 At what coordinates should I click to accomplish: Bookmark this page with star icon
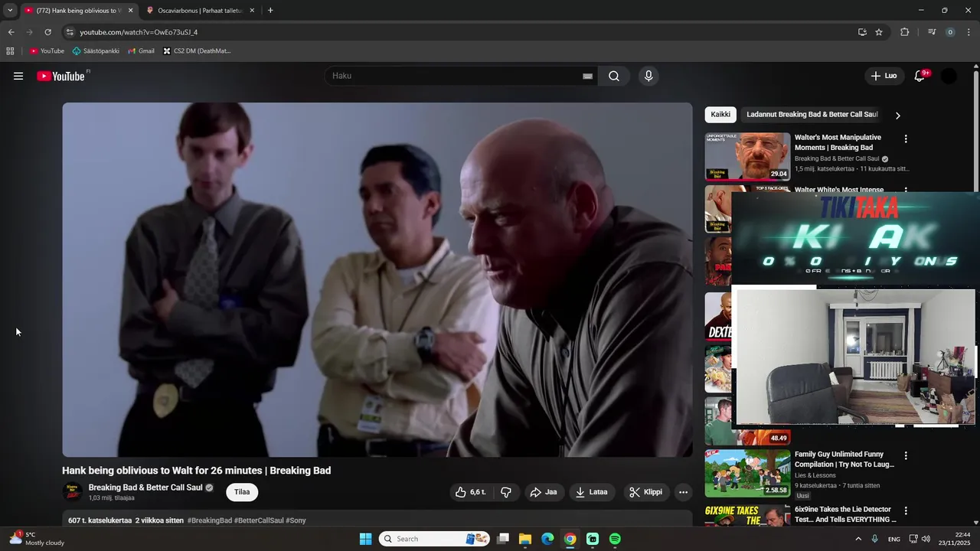pyautogui.click(x=879, y=32)
